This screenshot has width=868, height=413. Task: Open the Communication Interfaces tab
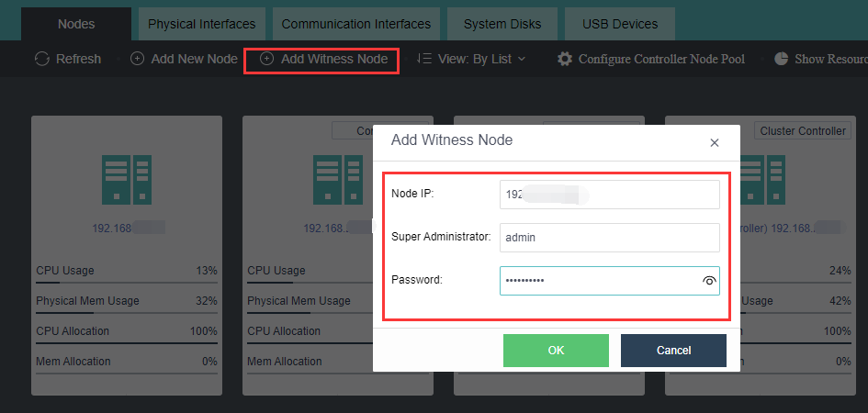coord(355,24)
